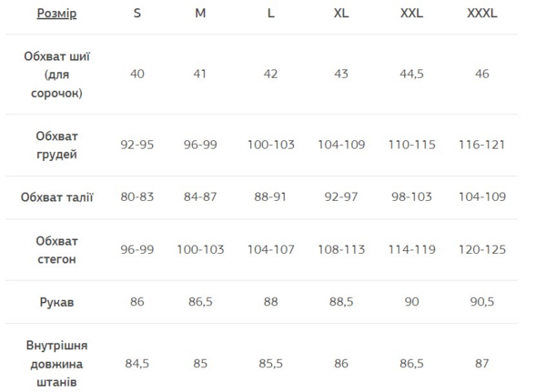
Task: Click chest value 116-121 for XXXL
Action: click(482, 145)
